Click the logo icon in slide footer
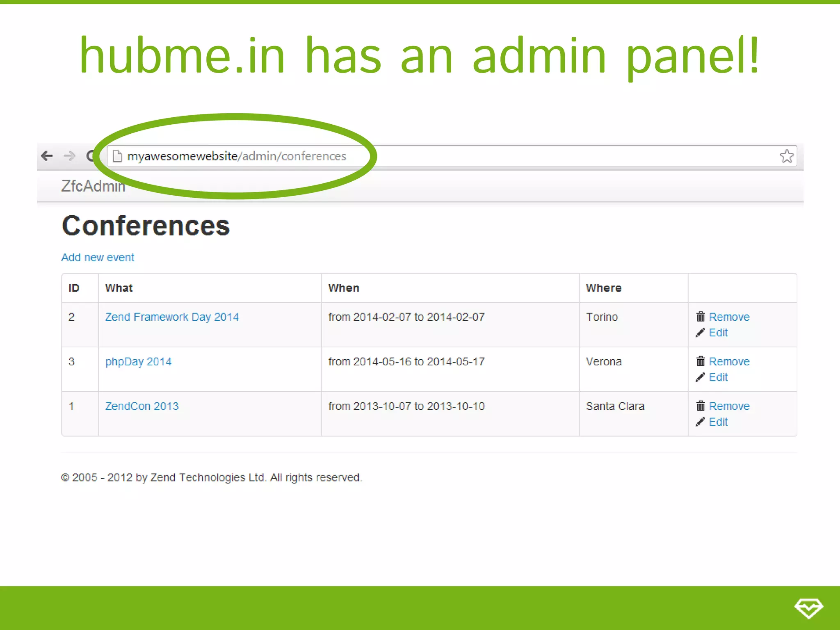This screenshot has height=630, width=840. coord(808,608)
